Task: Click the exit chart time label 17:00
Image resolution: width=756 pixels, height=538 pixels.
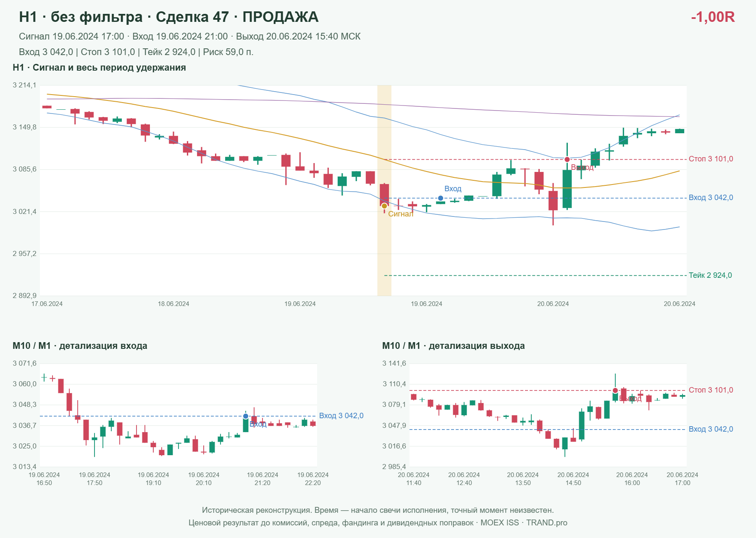Action: click(x=682, y=483)
